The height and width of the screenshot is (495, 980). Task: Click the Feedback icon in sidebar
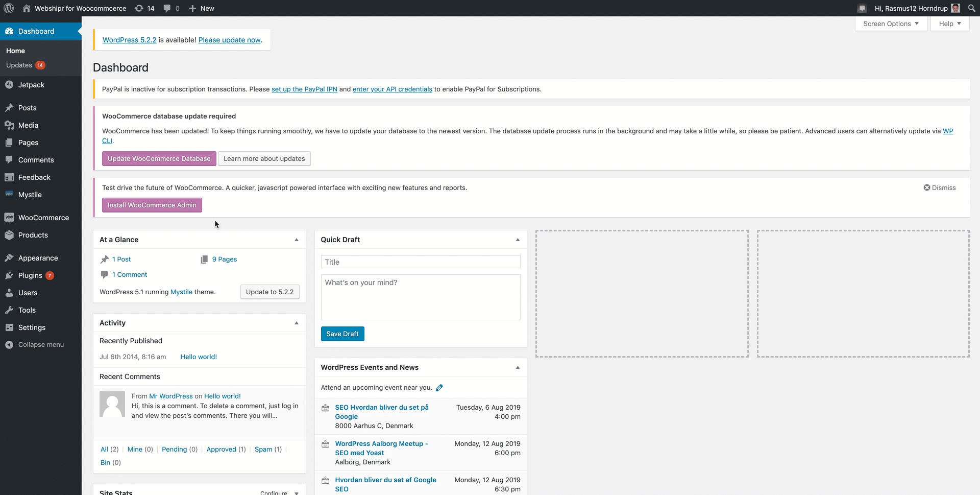click(9, 177)
